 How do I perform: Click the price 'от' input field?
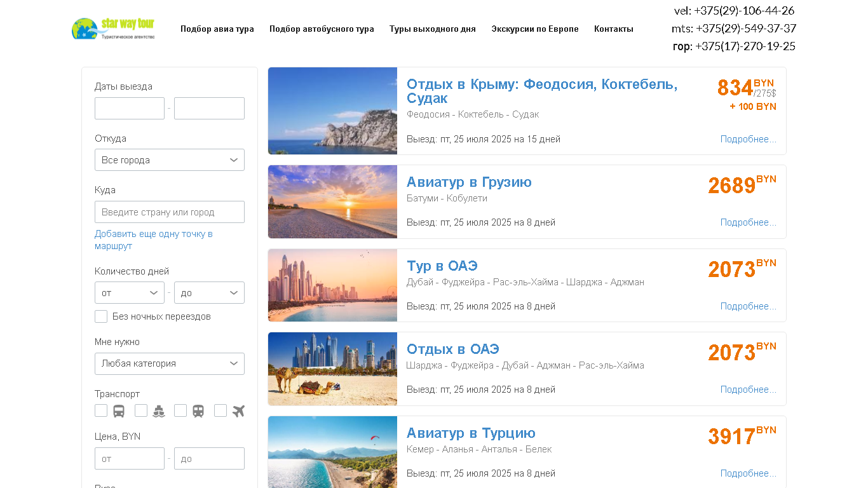[130, 459]
